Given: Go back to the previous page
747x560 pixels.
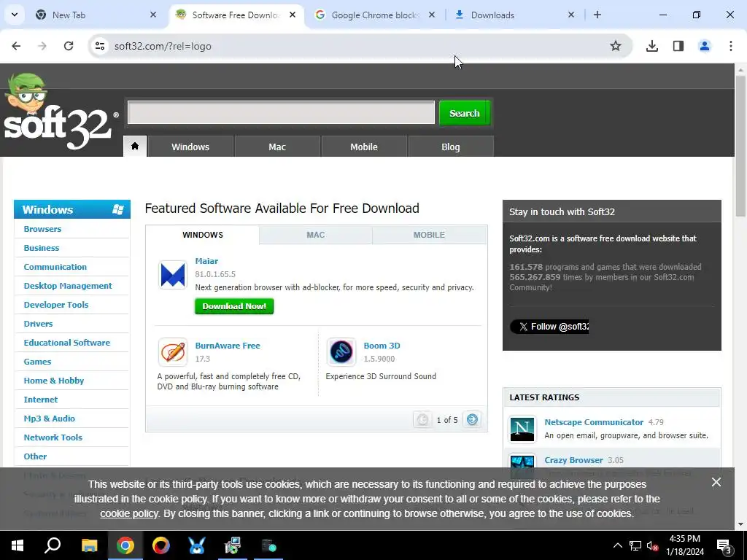Looking at the screenshot, I should [16, 46].
